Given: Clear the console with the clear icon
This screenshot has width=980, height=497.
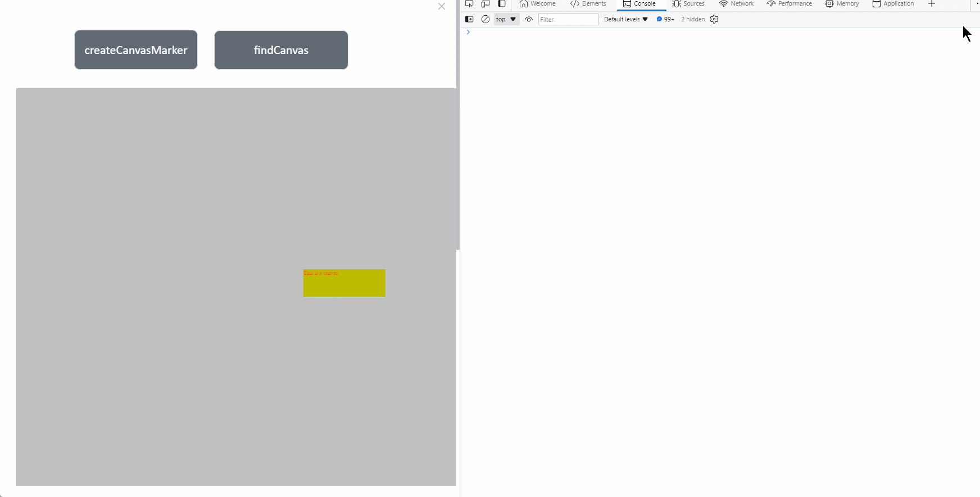Looking at the screenshot, I should (486, 19).
